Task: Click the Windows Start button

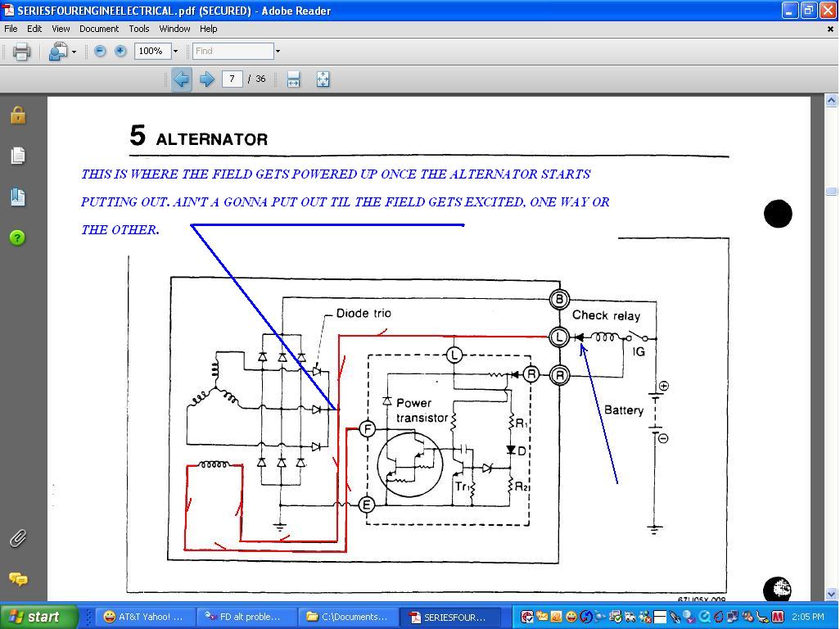Action: pyautogui.click(x=38, y=617)
